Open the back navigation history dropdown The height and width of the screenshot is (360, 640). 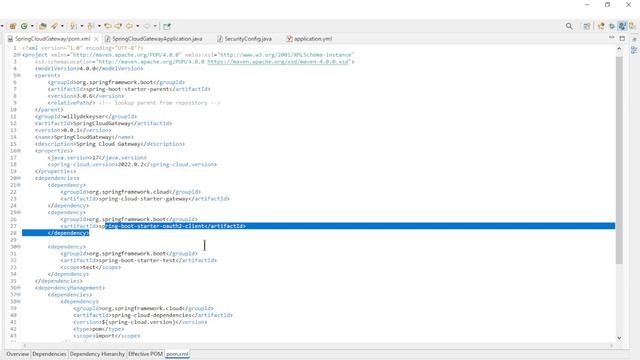(138, 26)
